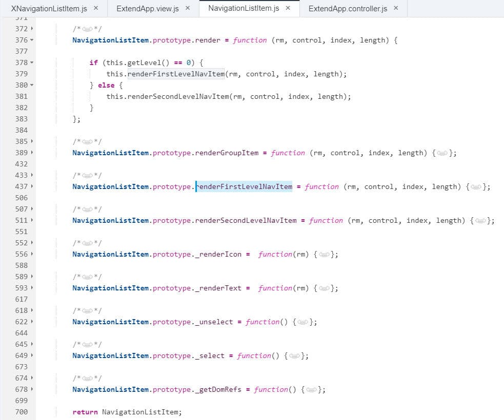The image size is (504, 420).
Task: Expand the renderGroupItem function fold arrow
Action: [x=32, y=153]
